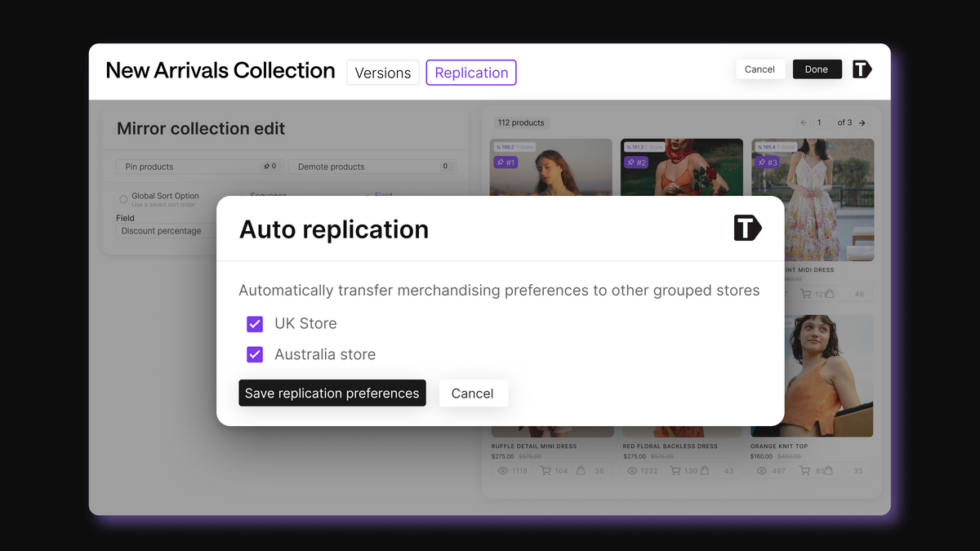Open the Demote products section
This screenshot has height=551, width=980.
[x=372, y=167]
